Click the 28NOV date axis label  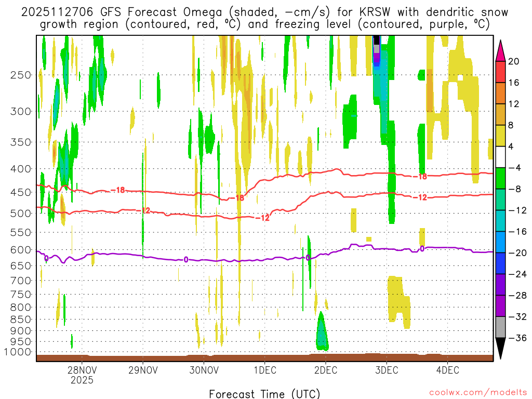82,370
